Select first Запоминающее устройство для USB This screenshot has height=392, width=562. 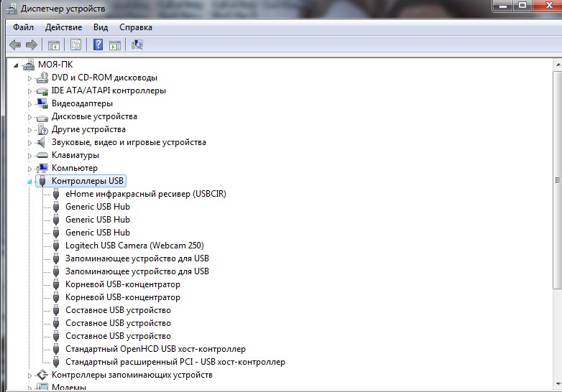click(137, 258)
